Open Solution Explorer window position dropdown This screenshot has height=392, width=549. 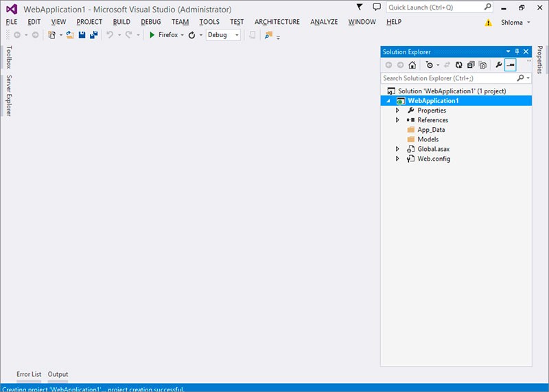[508, 52]
